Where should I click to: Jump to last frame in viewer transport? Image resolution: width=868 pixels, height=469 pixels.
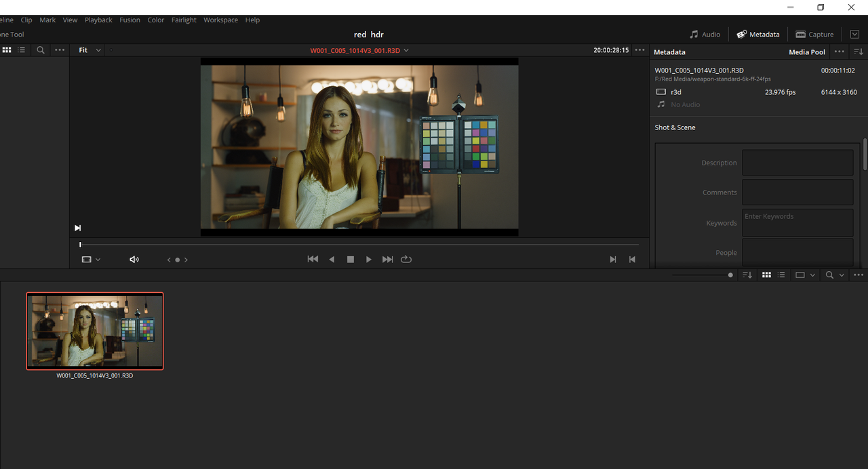tap(388, 260)
